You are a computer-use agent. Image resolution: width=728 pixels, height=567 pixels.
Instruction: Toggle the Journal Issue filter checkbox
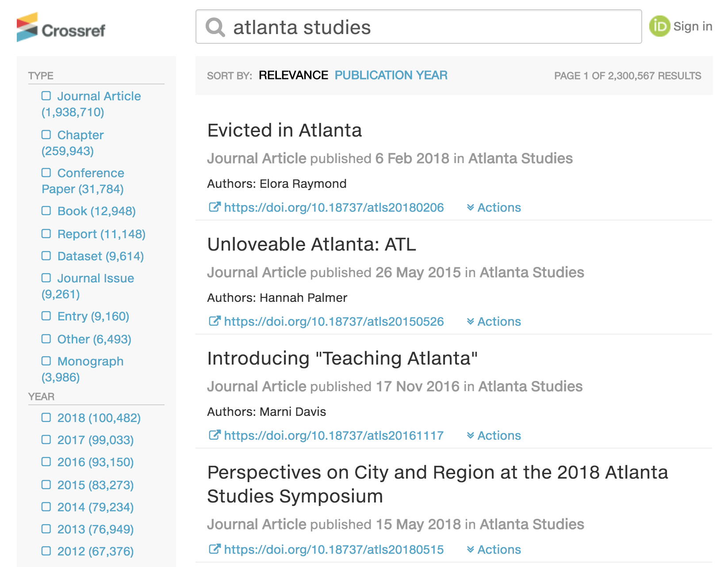[46, 278]
